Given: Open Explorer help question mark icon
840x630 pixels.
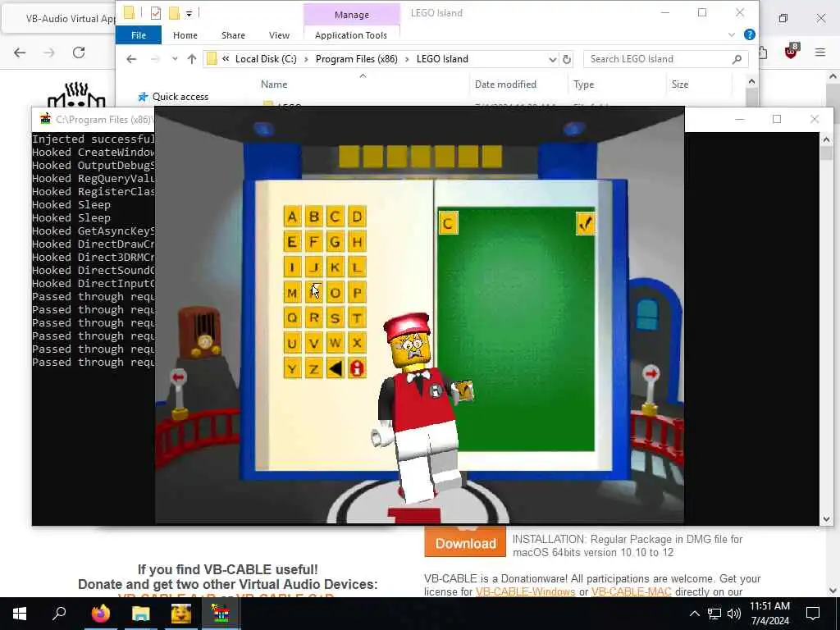Looking at the screenshot, I should (750, 34).
